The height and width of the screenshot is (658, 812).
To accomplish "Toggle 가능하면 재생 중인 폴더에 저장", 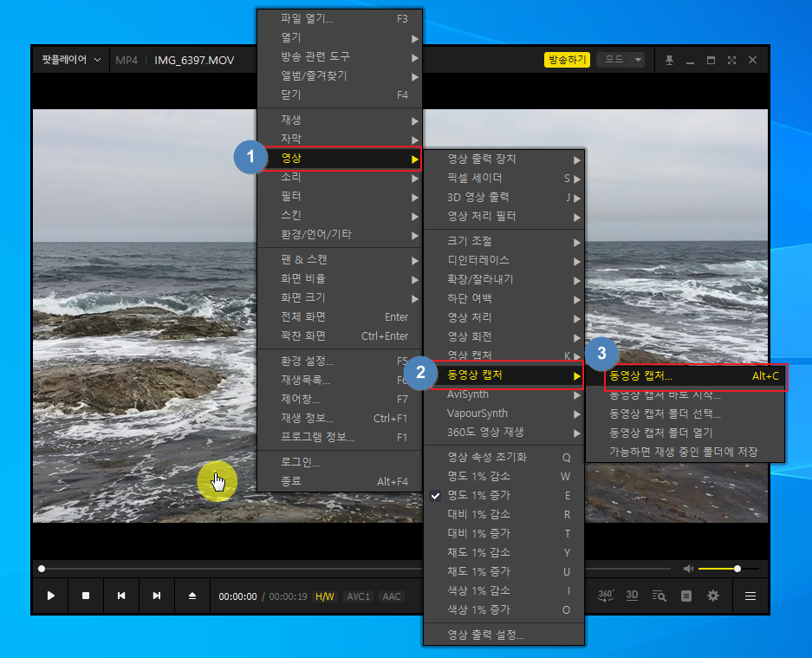I will 685,453.
